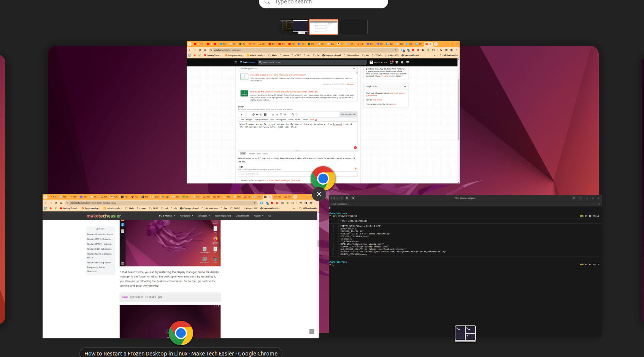Insert a hyperlink using the link icon
The image size is (644, 357).
254,114
